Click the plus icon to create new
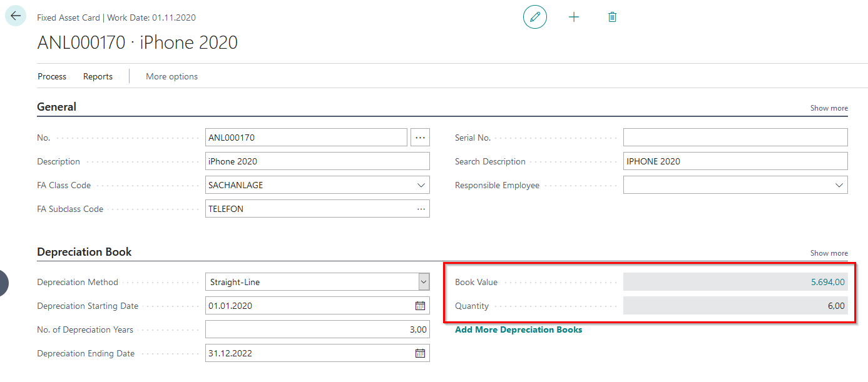868x382 pixels. tap(573, 17)
